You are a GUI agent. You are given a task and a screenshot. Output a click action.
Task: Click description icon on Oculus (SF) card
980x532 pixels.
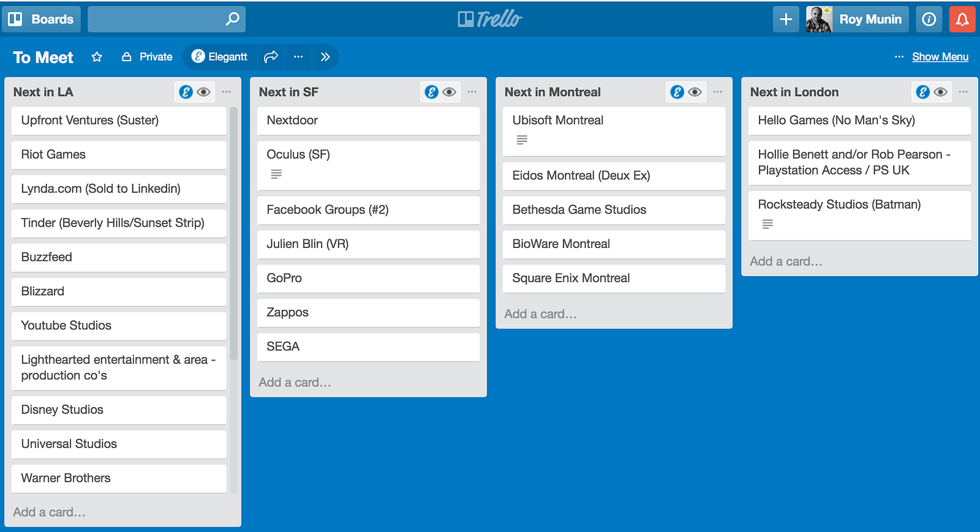coord(276,174)
